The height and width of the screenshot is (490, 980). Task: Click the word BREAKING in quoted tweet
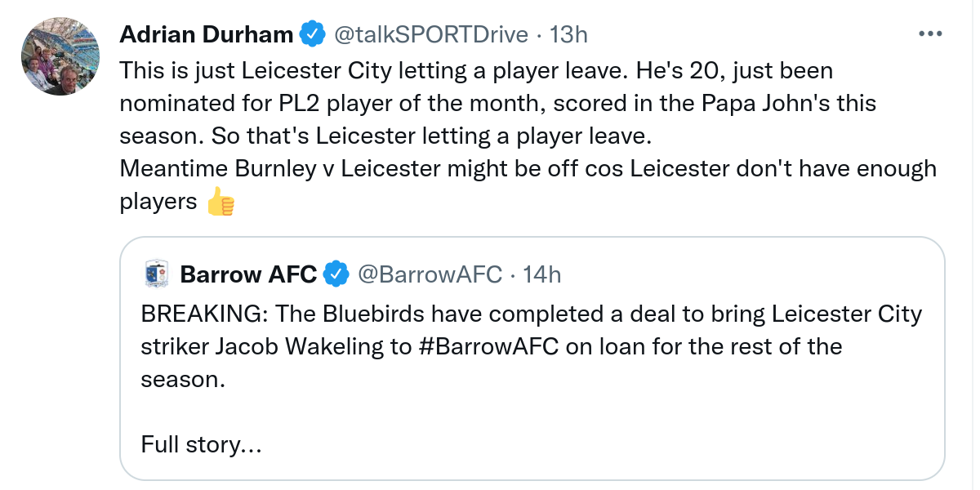tap(191, 314)
